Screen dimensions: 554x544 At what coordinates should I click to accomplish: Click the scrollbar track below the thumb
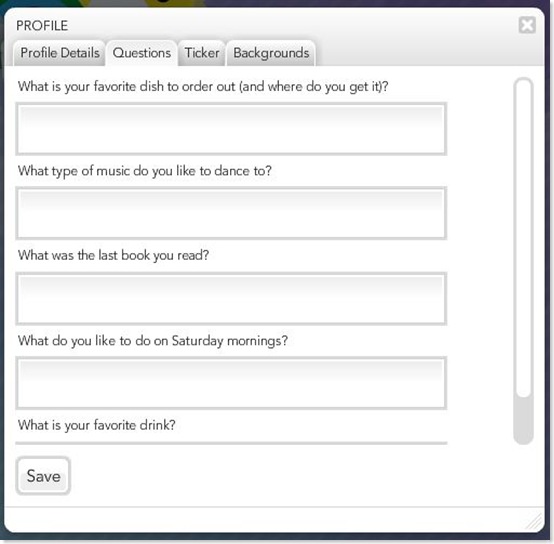[x=523, y=420]
